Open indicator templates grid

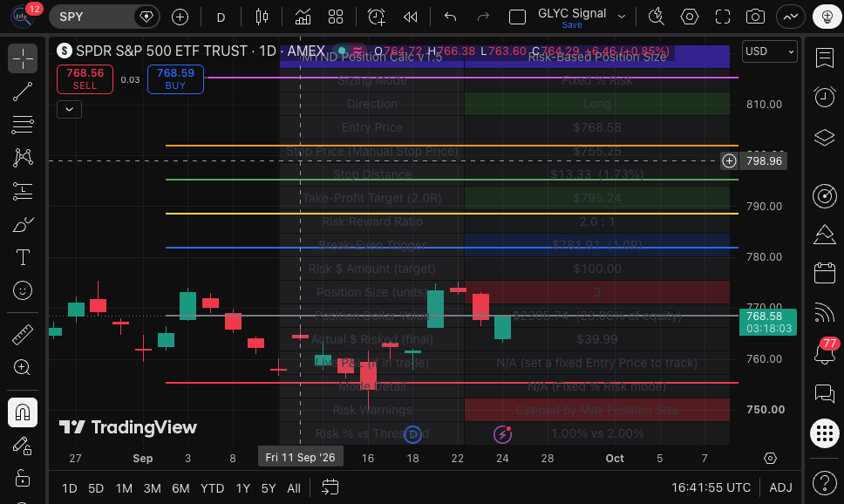tap(336, 17)
